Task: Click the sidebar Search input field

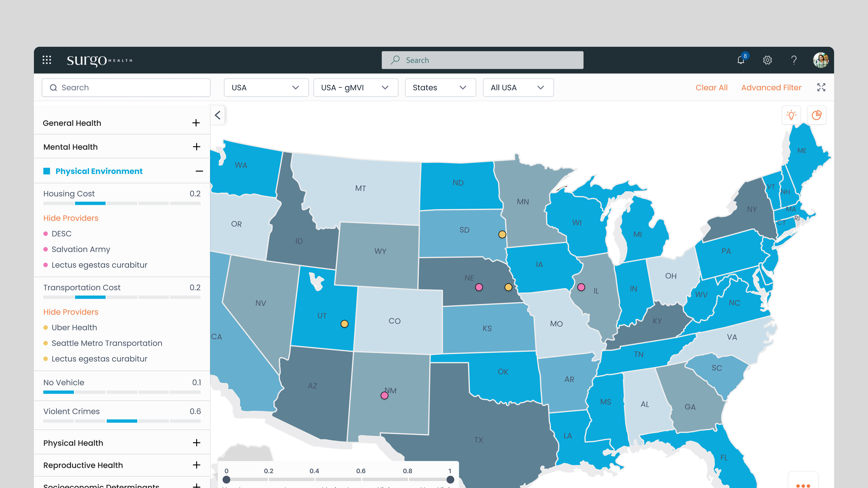Action: tap(126, 88)
